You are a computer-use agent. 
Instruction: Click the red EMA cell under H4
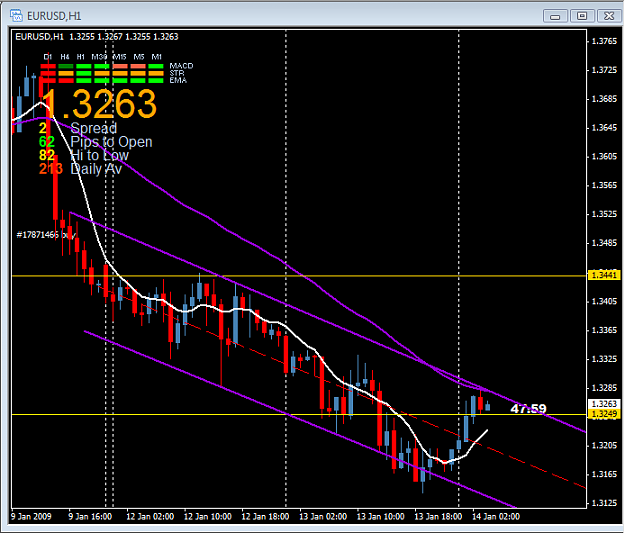pyautogui.click(x=66, y=81)
